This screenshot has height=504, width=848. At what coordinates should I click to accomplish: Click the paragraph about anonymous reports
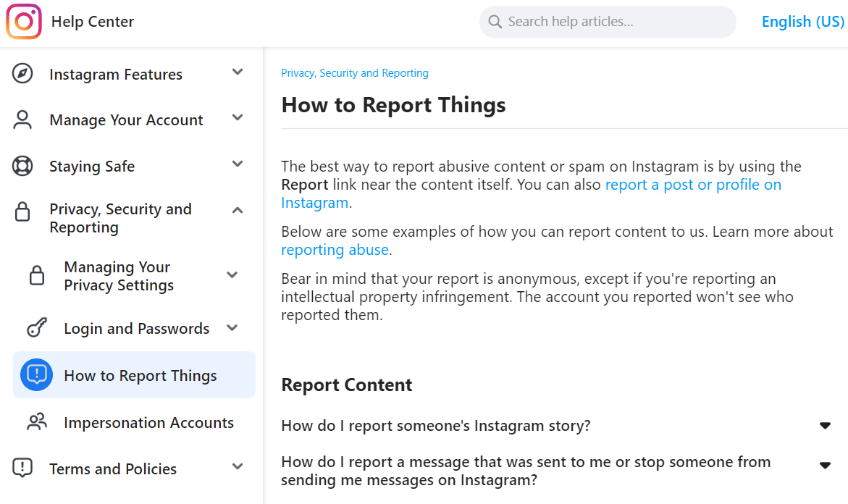click(537, 297)
